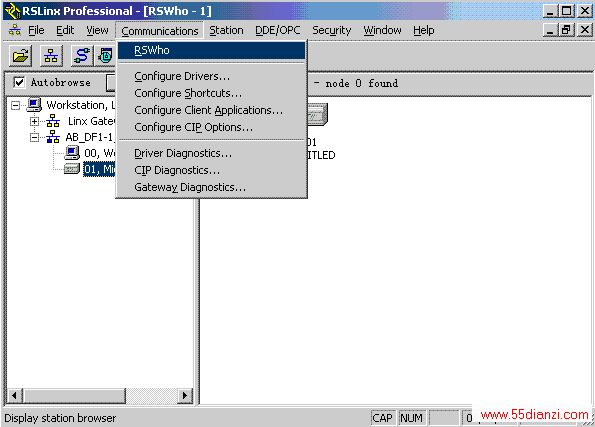Maximize the RSLinx Professional main window
The height and width of the screenshot is (427, 595).
coord(566,11)
